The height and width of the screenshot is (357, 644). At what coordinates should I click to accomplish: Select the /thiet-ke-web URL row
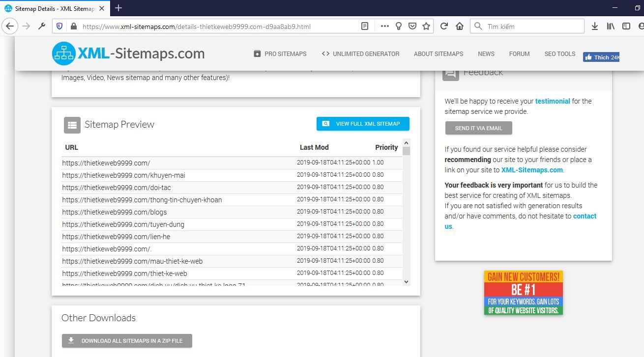124,274
